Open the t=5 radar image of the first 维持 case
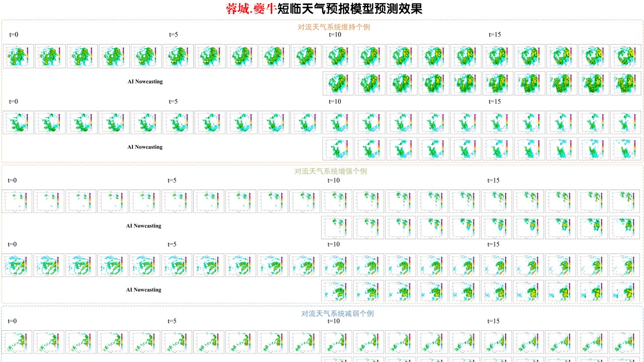This screenshot has width=644, height=362. coord(178,56)
